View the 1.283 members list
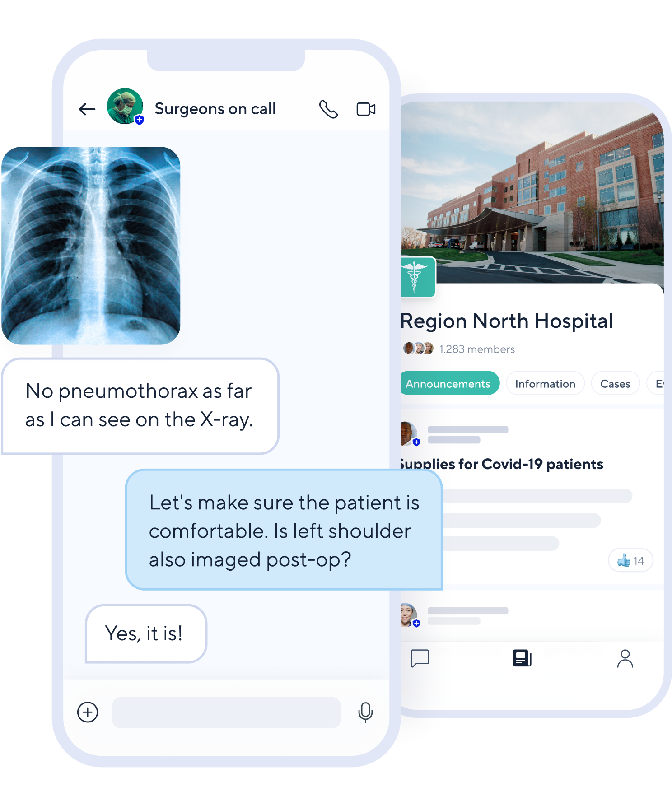The height and width of the screenshot is (810, 672). click(x=477, y=349)
